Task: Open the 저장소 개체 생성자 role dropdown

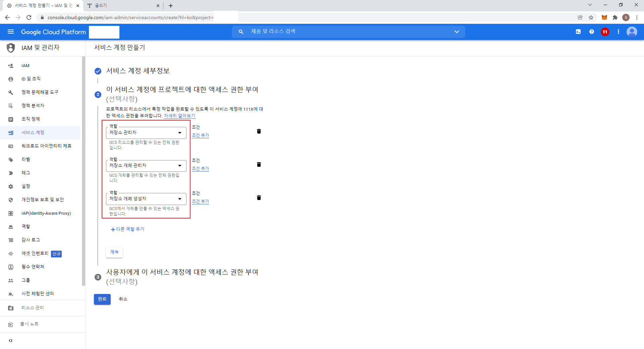Action: pos(146,199)
